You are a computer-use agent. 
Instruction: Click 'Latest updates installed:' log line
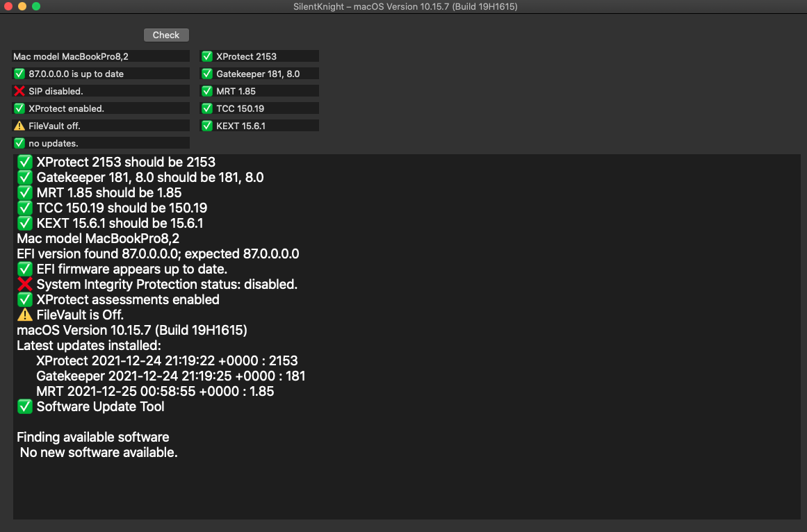(89, 345)
